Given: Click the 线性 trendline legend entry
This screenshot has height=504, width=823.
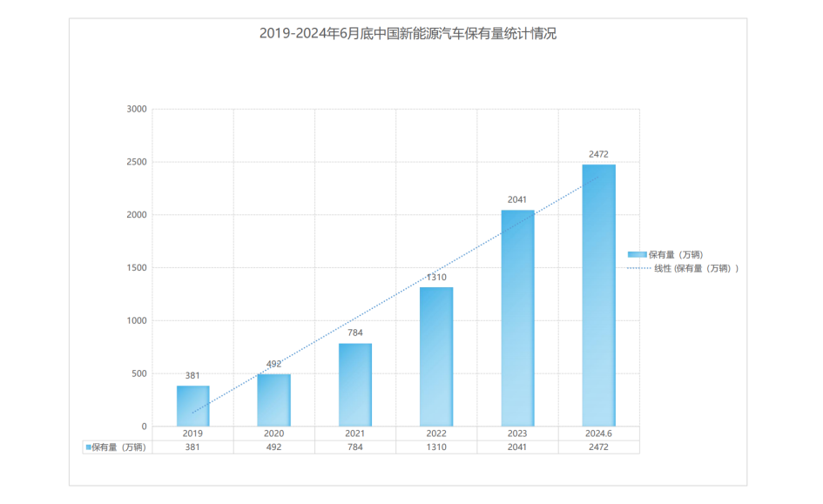Looking at the screenshot, I should (683, 268).
